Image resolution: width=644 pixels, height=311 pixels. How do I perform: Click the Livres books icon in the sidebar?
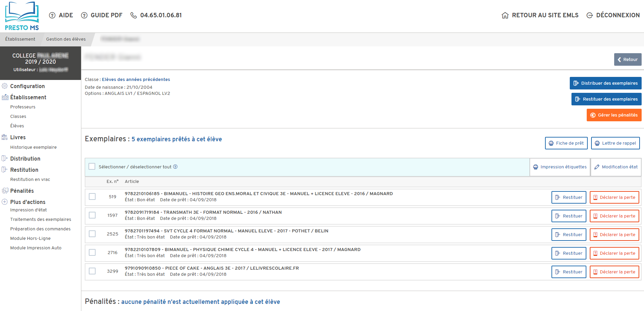point(5,137)
